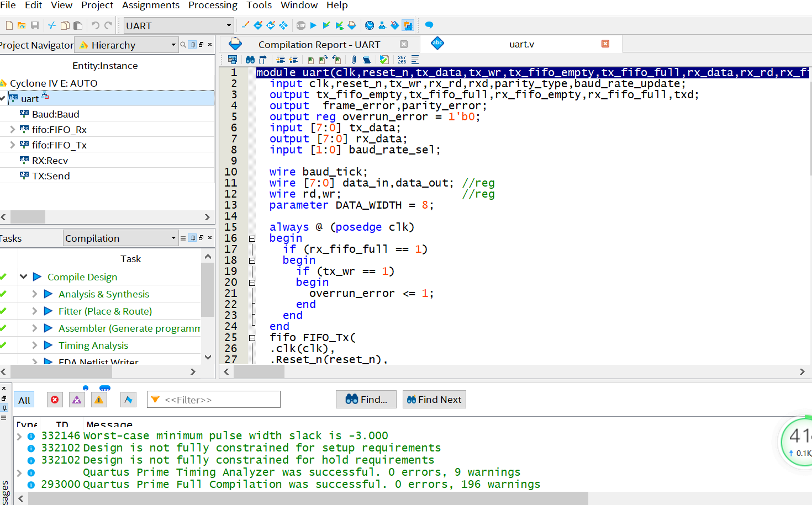Expand the Timing Analysis task
Image resolution: width=812 pixels, height=505 pixels.
point(34,345)
